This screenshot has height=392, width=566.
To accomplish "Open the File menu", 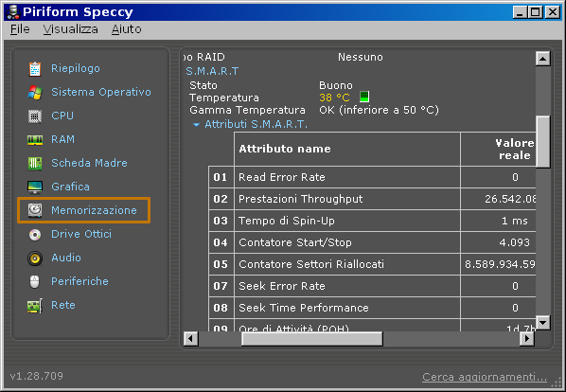I will point(20,29).
